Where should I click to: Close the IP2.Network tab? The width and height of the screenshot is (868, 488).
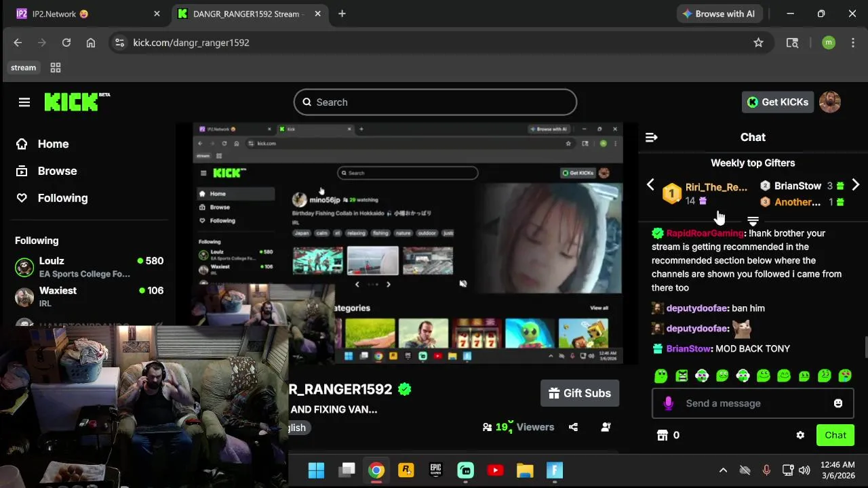pyautogui.click(x=157, y=14)
